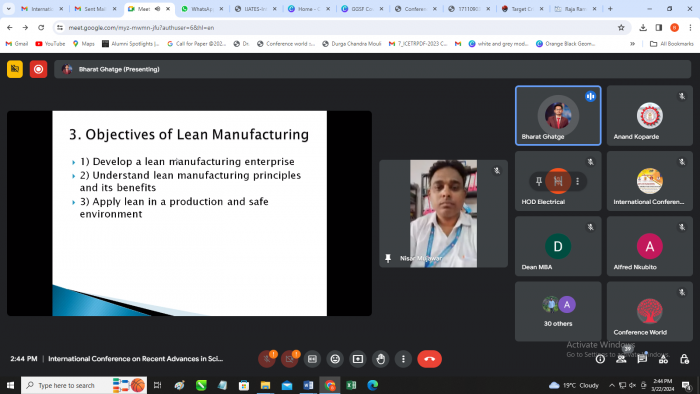Open meeting details info icon
This screenshot has width=700, height=394.
pyautogui.click(x=600, y=359)
